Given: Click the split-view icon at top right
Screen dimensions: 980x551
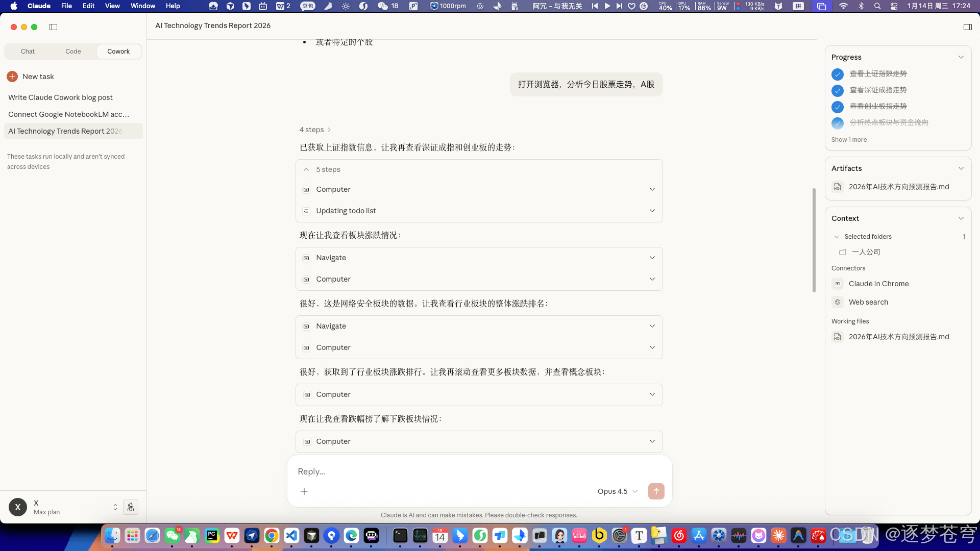Looking at the screenshot, I should [x=968, y=27].
